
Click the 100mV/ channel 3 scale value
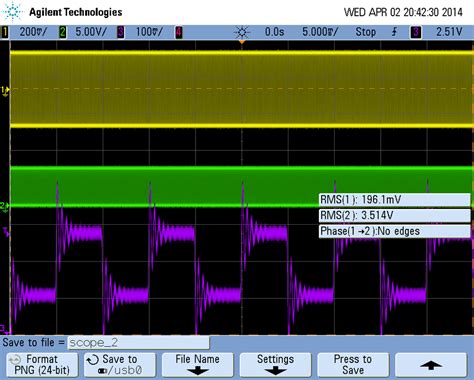[149, 32]
